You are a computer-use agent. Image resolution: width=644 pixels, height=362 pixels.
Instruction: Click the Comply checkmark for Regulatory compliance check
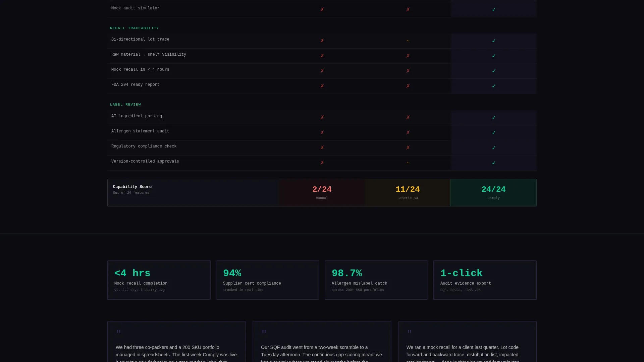[494, 148]
